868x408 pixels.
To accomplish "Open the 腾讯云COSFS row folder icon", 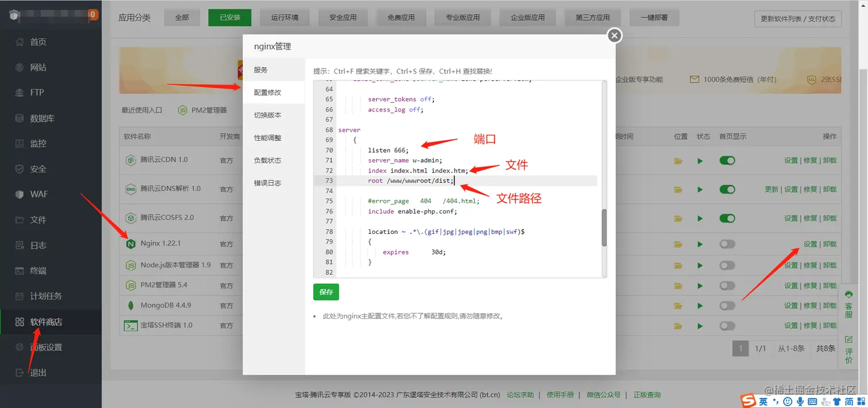I will (x=679, y=218).
